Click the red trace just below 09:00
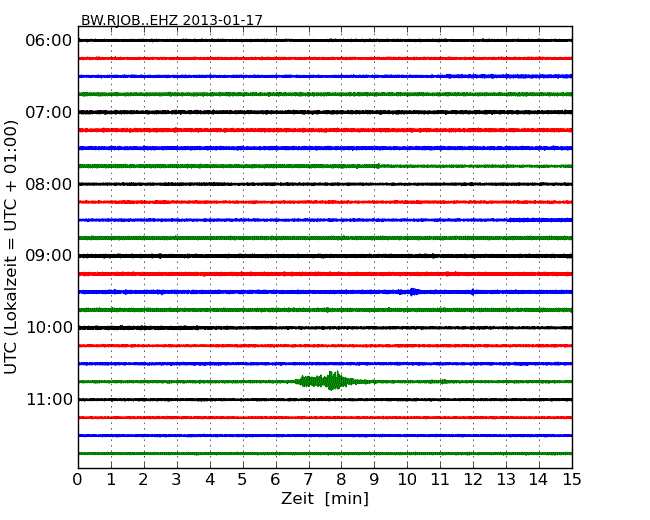650x520 pixels. tap(325, 274)
